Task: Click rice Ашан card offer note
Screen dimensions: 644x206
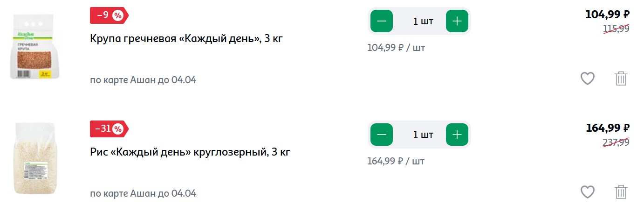Action: pos(143,193)
